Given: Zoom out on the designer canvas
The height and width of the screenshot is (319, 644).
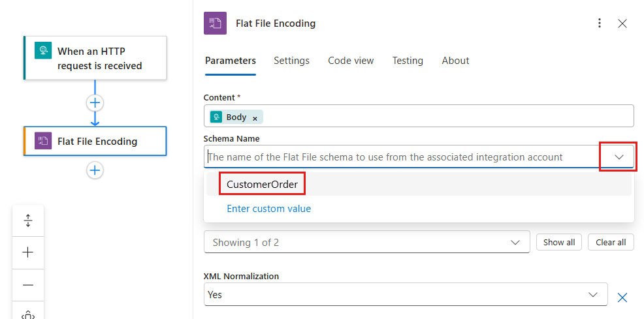Looking at the screenshot, I should (28, 285).
